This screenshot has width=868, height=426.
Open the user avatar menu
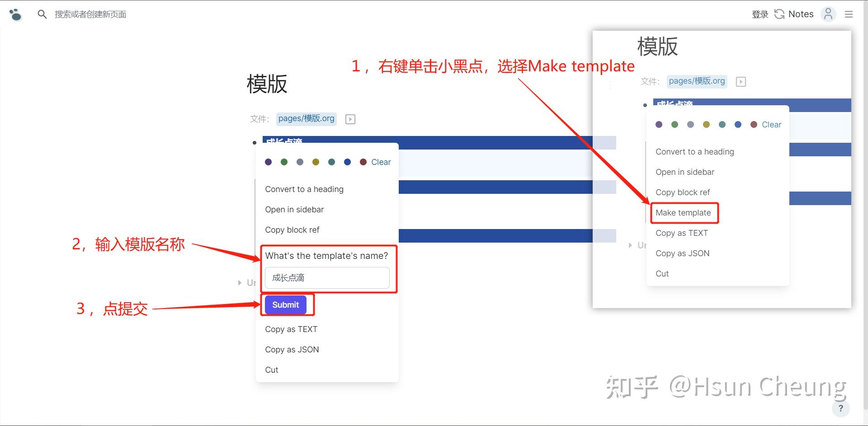[828, 14]
